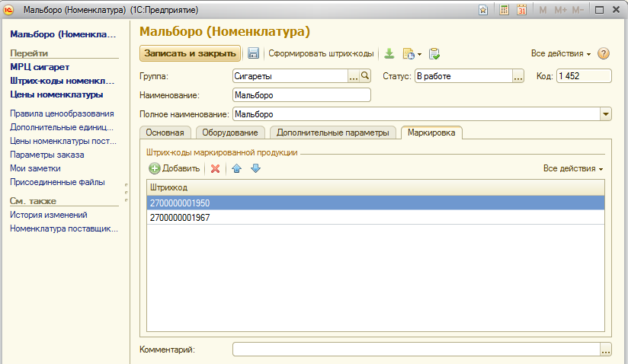
Task: Select barcode row 2700000001950
Action: [x=376, y=203]
